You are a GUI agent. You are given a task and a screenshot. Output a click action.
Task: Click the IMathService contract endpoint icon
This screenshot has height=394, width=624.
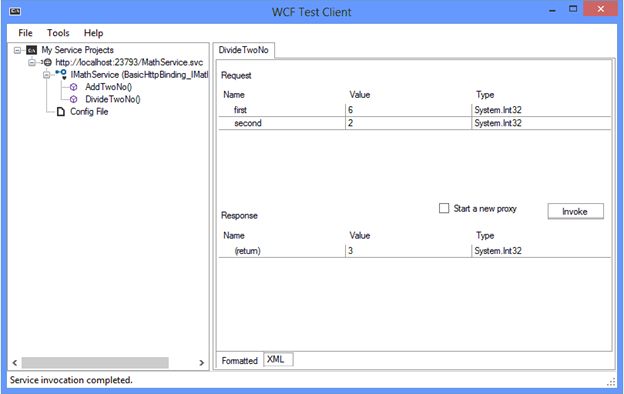[x=61, y=74]
